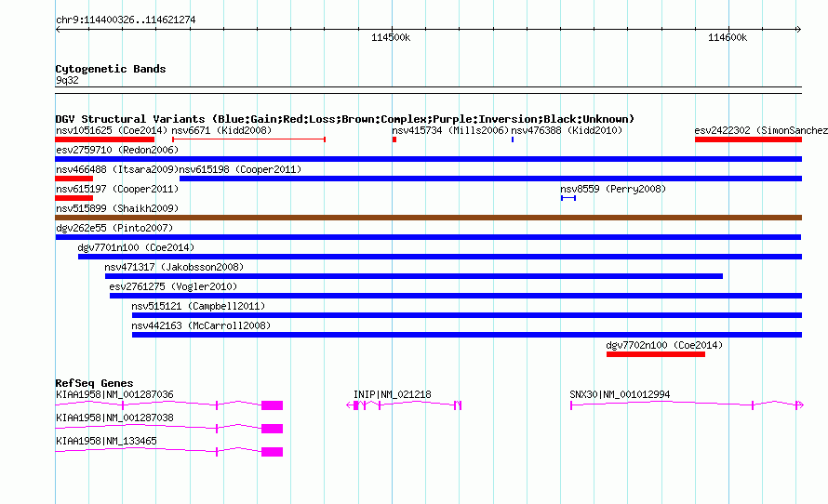Open nsv8559 (Perry2008) variant label

(613, 189)
